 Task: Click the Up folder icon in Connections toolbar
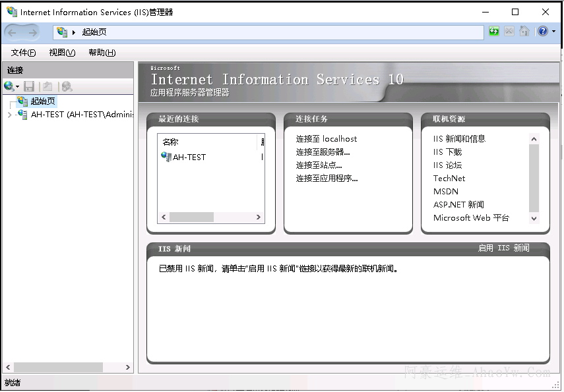[47, 86]
